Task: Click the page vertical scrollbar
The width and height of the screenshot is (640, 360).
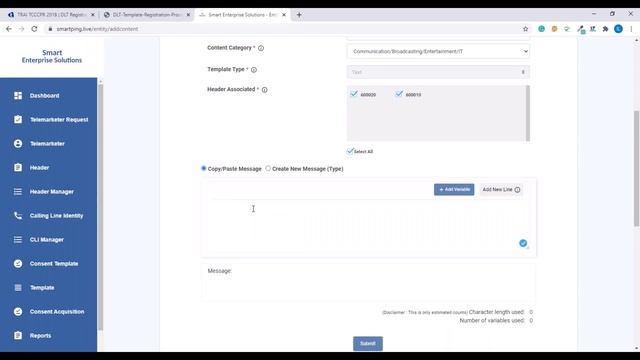Action: pyautogui.click(x=636, y=168)
